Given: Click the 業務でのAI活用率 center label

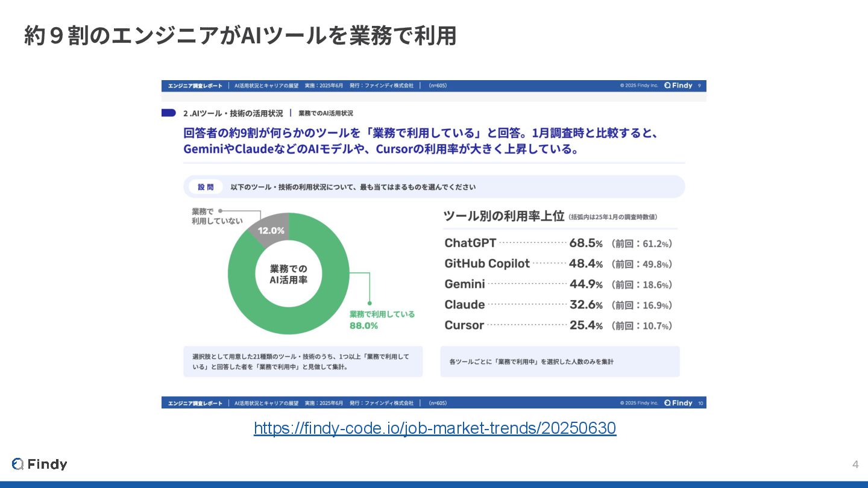Looking at the screenshot, I should coord(289,274).
